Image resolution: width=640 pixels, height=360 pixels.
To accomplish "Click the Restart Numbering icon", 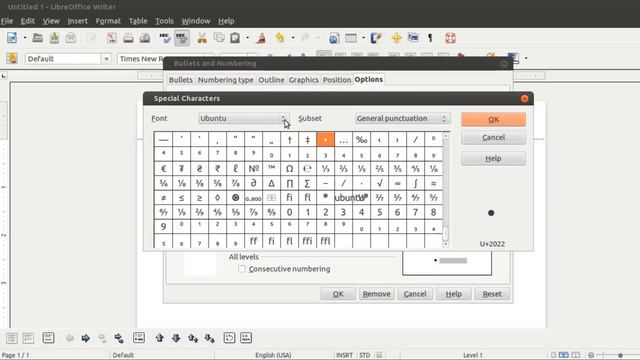I will click(229, 338).
